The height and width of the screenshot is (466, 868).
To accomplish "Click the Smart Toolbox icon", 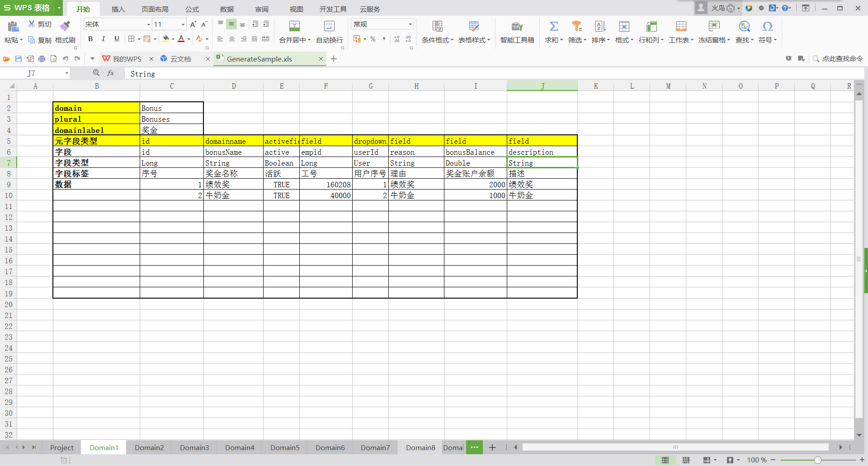I will coord(517,27).
